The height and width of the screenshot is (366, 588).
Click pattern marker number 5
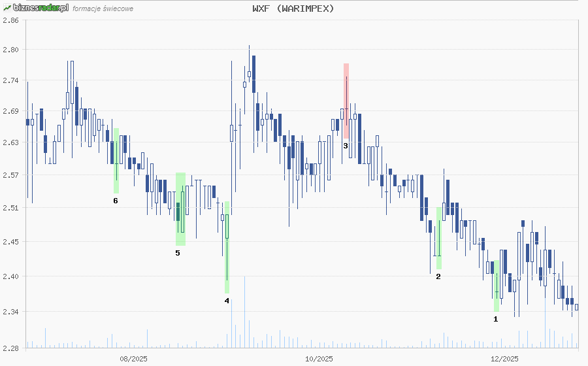pos(177,253)
